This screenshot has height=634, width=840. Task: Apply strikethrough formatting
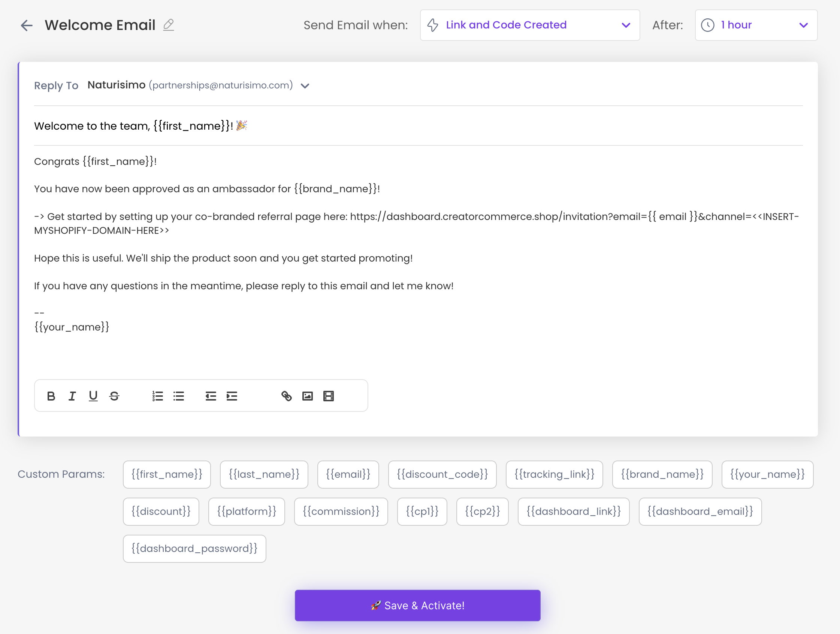click(x=114, y=396)
